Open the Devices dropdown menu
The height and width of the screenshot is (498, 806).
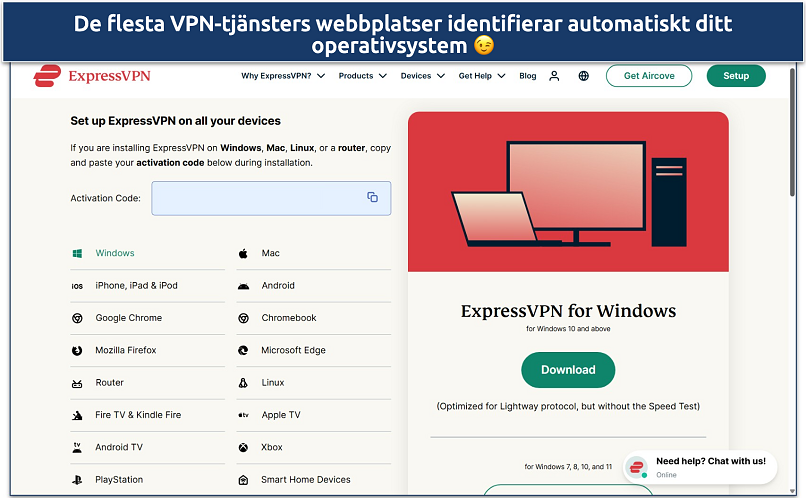pyautogui.click(x=422, y=76)
